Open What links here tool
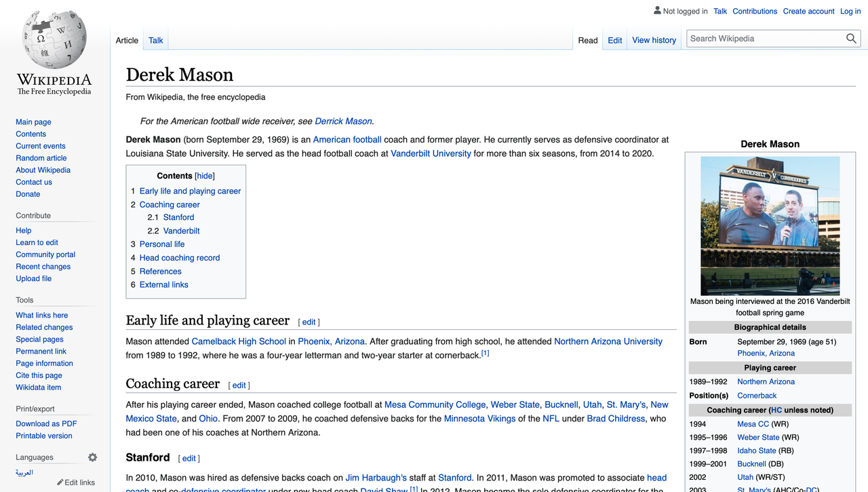 coord(42,316)
